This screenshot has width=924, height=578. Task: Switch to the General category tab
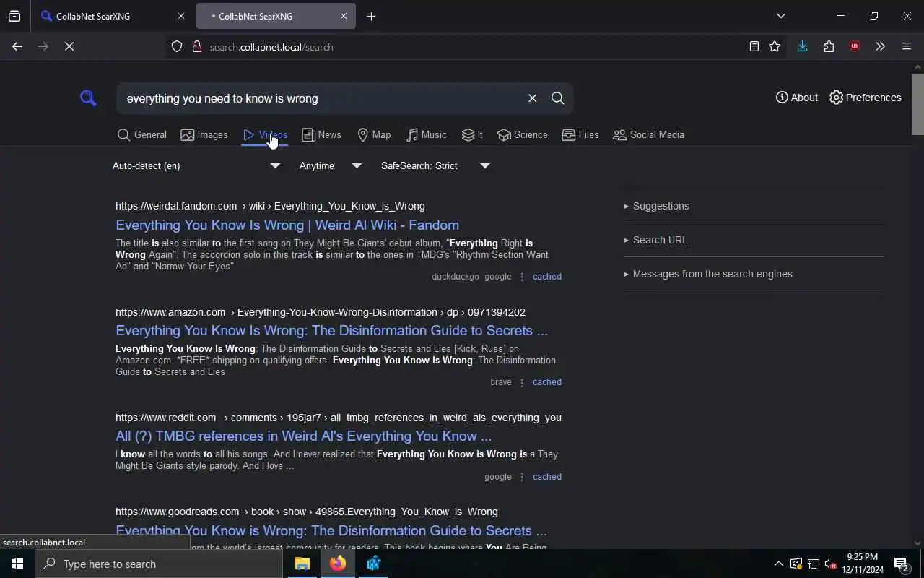pyautogui.click(x=141, y=135)
